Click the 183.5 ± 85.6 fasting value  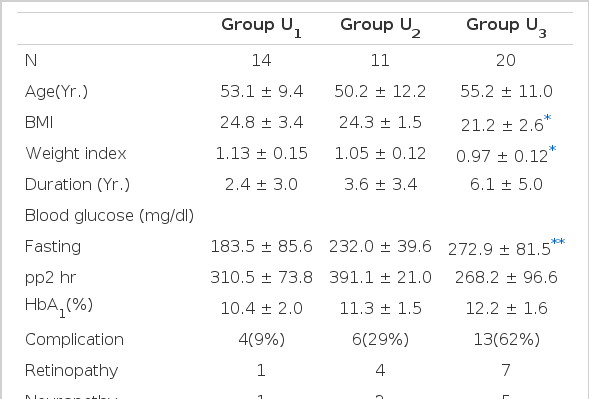[x=261, y=246]
